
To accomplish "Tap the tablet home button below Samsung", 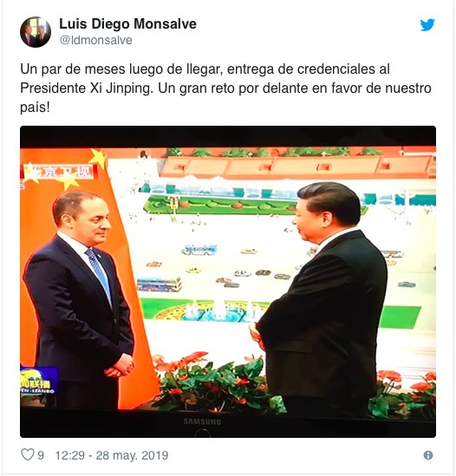I will pyautogui.click(x=203, y=434).
